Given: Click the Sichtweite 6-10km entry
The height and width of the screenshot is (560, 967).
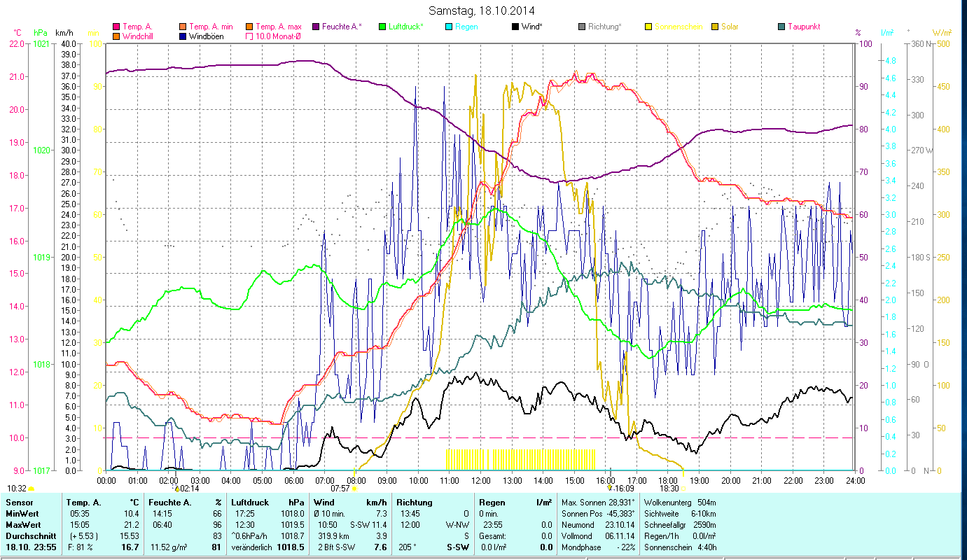Looking at the screenshot, I should 681,514.
